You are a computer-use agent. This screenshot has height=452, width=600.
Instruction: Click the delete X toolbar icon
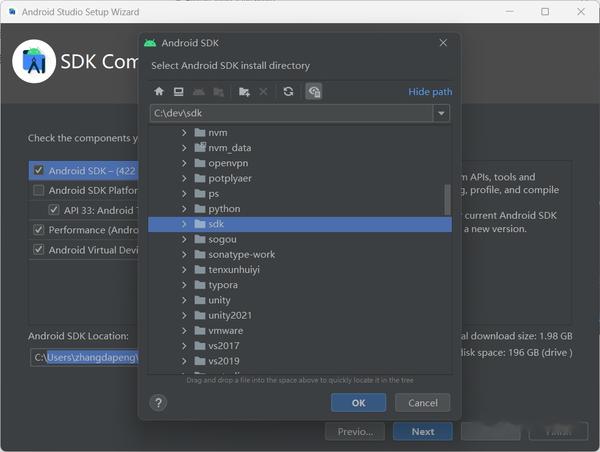click(x=263, y=91)
